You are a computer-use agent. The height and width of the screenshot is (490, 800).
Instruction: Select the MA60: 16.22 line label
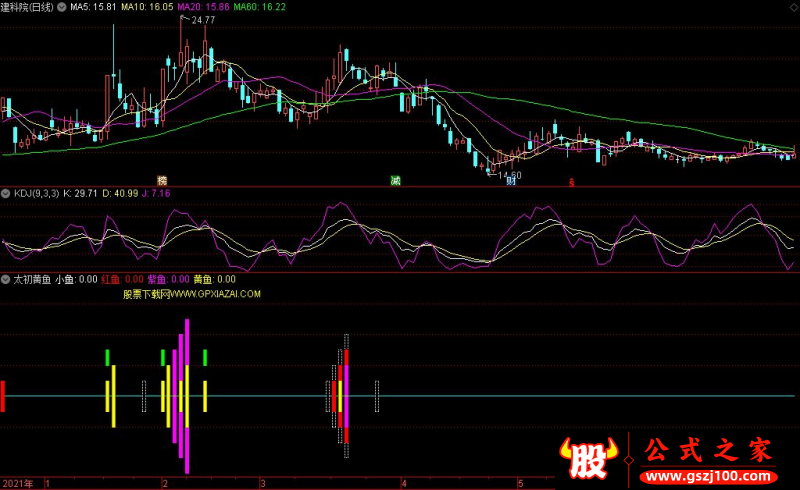[x=259, y=7]
